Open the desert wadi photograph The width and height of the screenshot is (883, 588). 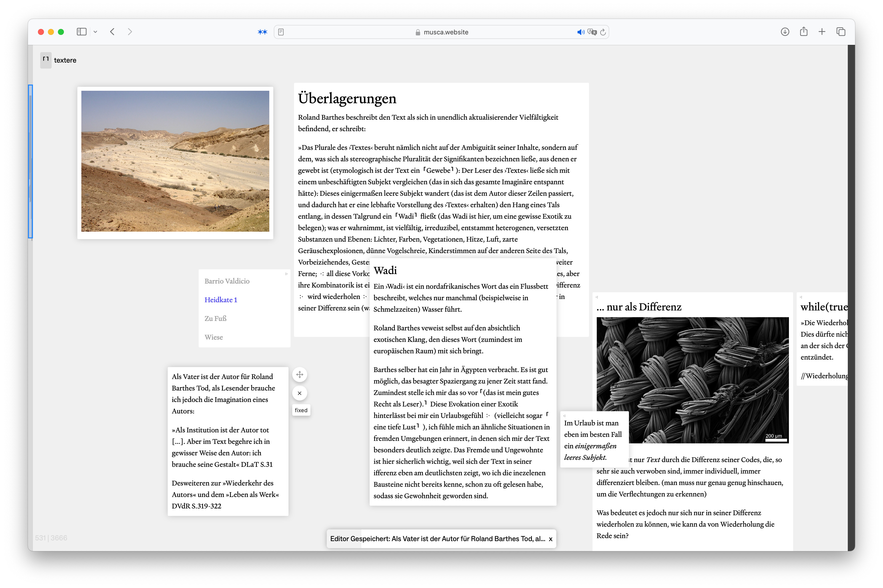point(175,161)
